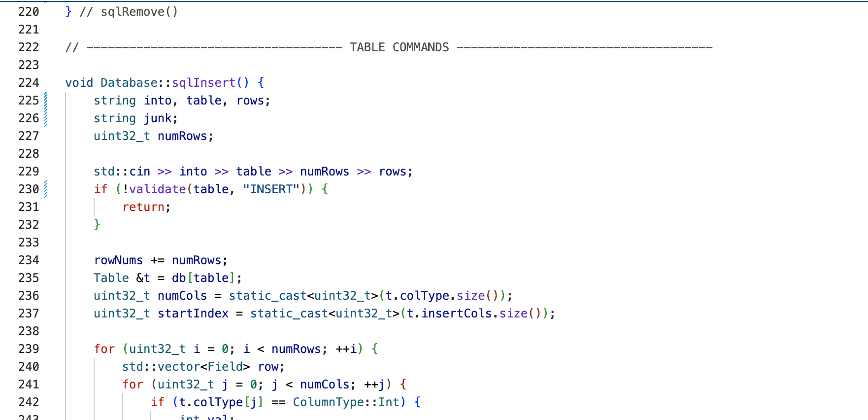Click the 'row' variable on line 240
The height and width of the screenshot is (420, 868).
(268, 367)
